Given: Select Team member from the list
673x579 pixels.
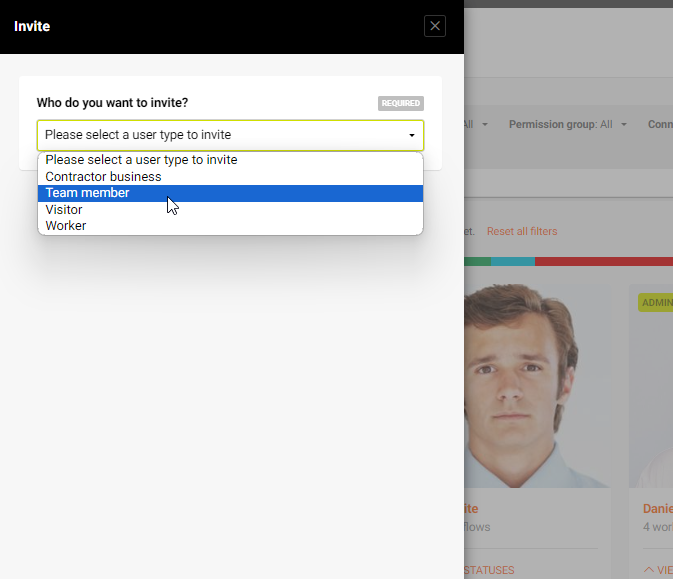Looking at the screenshot, I should pyautogui.click(x=230, y=193).
